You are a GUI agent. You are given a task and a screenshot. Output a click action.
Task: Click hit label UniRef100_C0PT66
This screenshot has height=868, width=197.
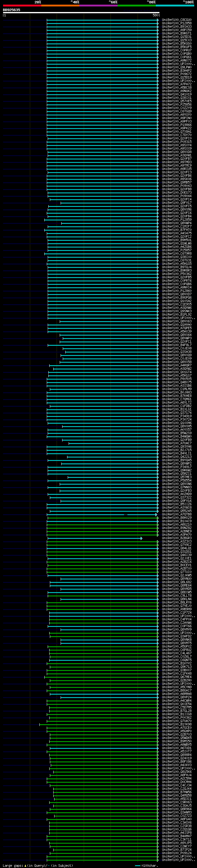176,626
